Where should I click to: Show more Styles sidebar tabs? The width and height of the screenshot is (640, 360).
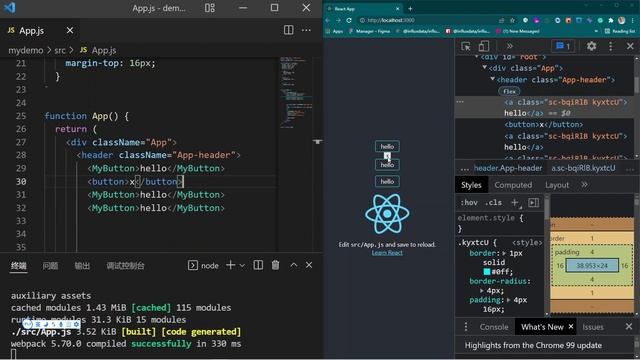click(x=584, y=184)
